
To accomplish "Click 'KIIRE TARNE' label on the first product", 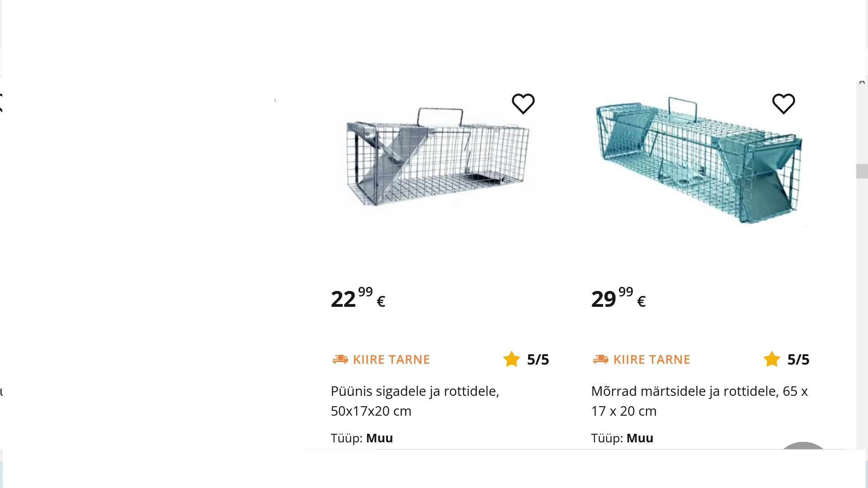I will click(x=391, y=360).
